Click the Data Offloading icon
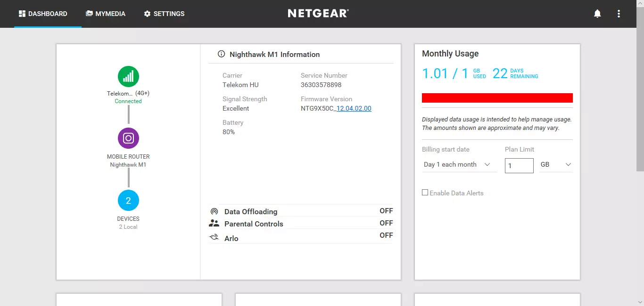This screenshot has height=306, width=644. (214, 211)
